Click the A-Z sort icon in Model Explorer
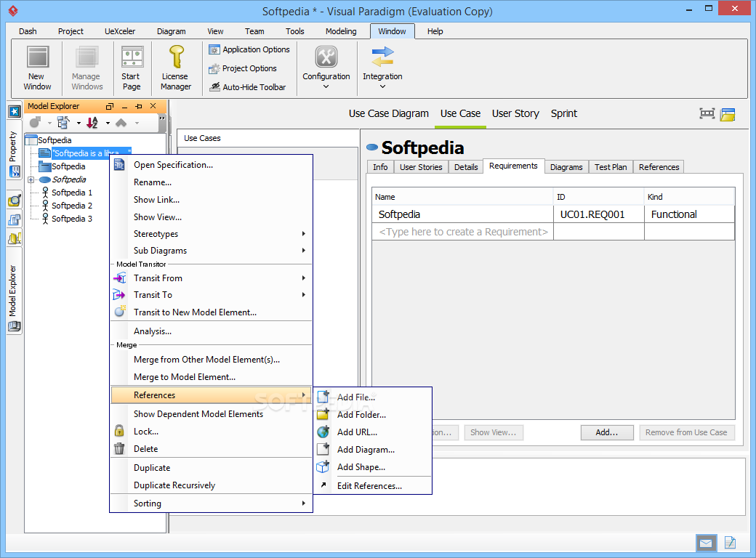Screen dimensions: 756x558 [92, 123]
